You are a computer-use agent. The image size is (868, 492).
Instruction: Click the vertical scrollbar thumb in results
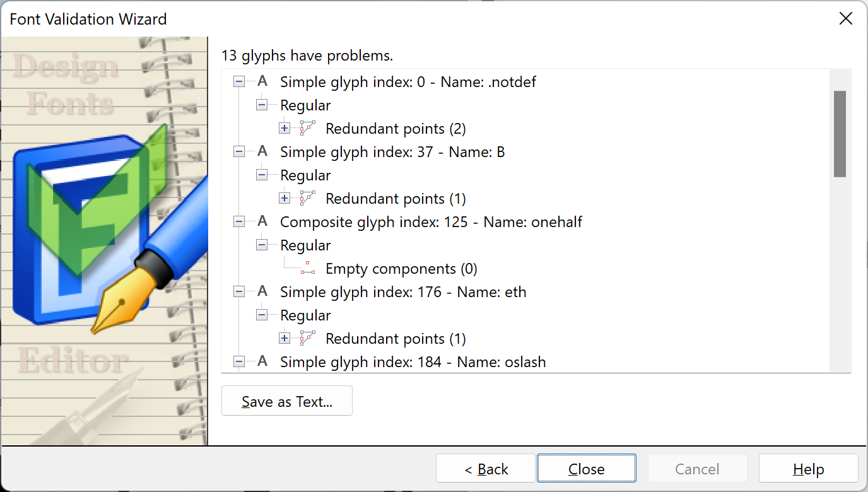840,134
